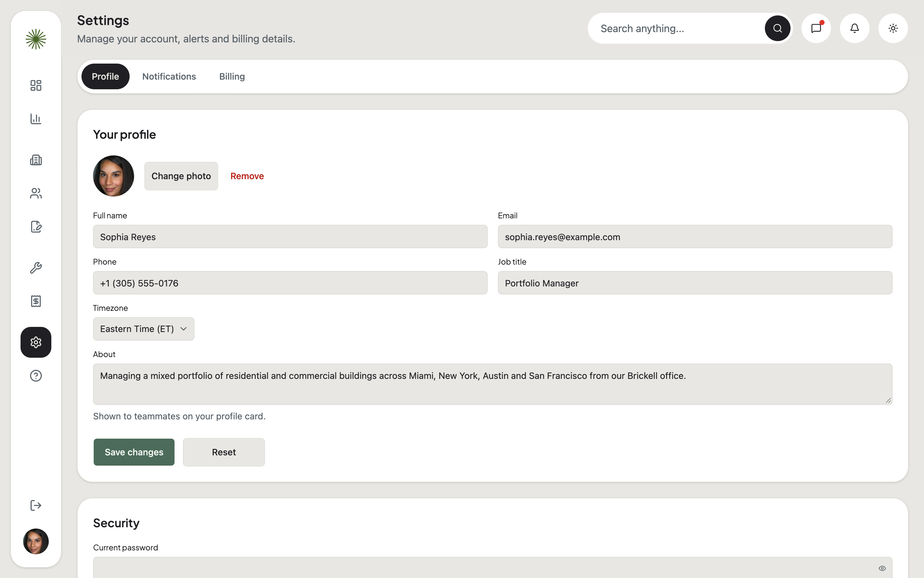Open the notifications bell icon
The image size is (924, 578).
pyautogui.click(x=854, y=28)
